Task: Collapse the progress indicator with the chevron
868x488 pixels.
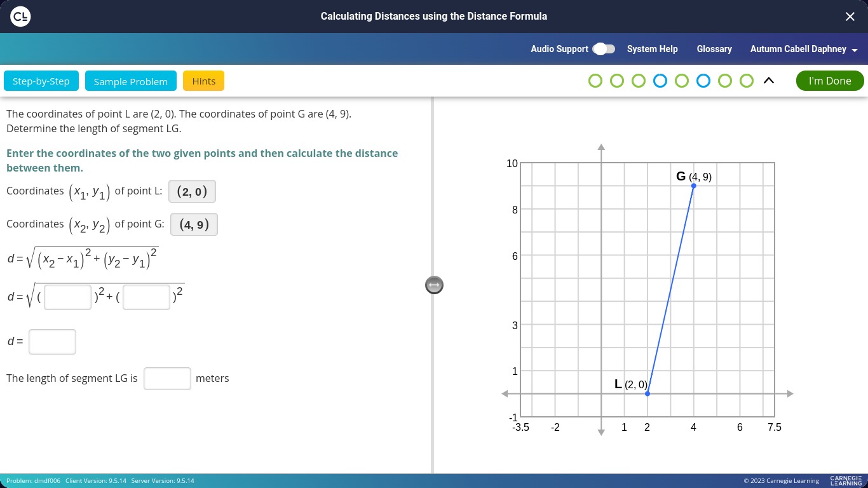Action: (x=768, y=81)
